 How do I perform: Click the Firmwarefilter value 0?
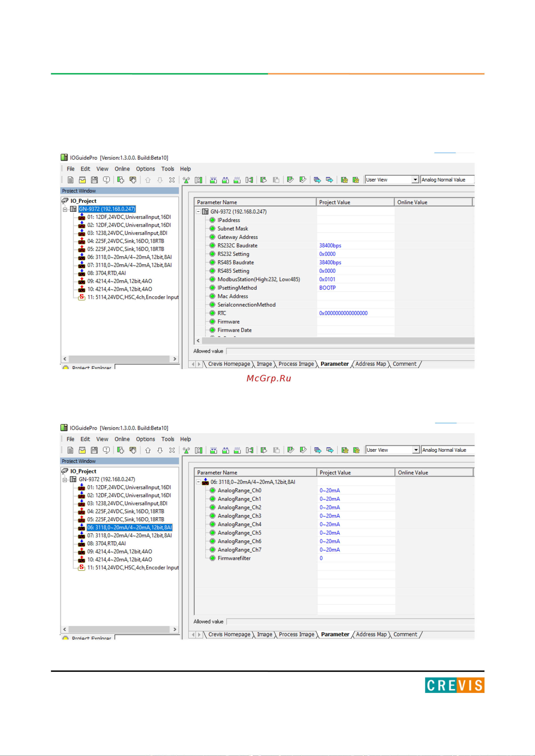(x=321, y=558)
